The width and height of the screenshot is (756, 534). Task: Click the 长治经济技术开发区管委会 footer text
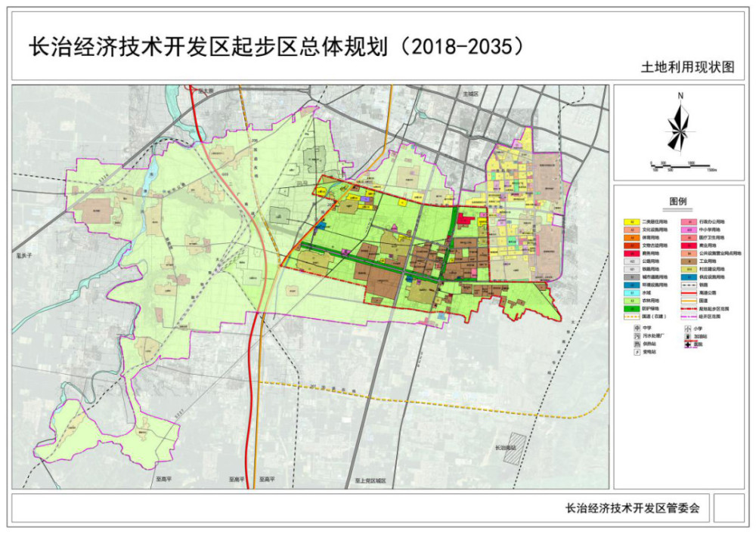pyautogui.click(x=632, y=508)
